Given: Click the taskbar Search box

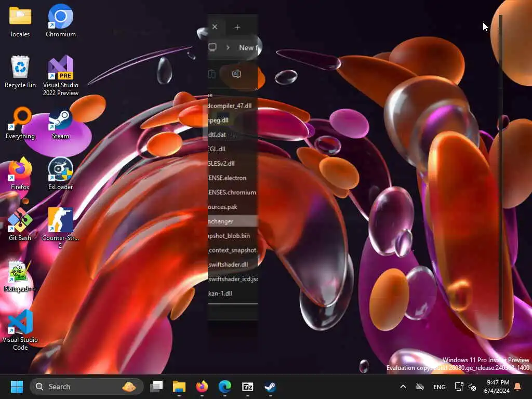Looking at the screenshot, I should coord(86,387).
